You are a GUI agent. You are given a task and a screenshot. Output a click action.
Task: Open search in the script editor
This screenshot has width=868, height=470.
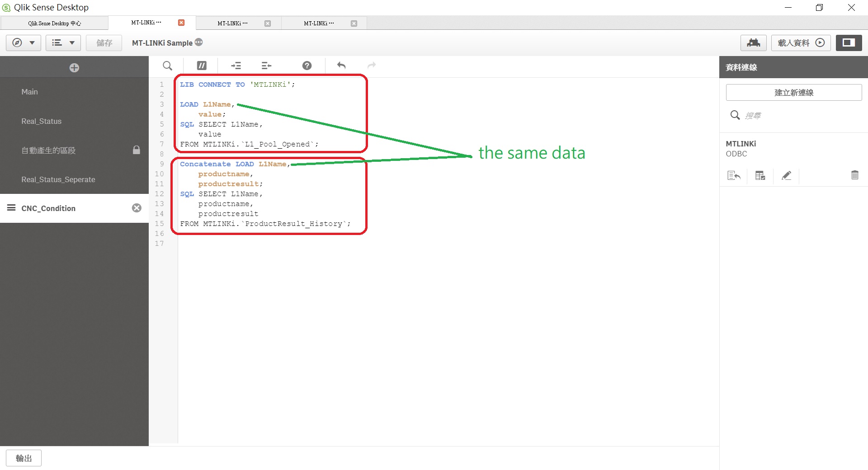(x=167, y=66)
